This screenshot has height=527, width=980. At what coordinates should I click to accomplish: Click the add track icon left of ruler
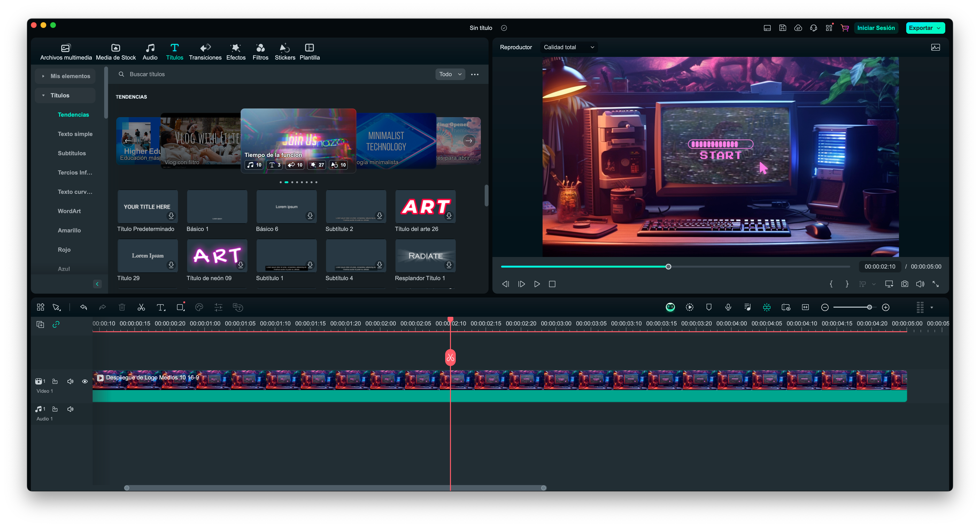coord(40,324)
